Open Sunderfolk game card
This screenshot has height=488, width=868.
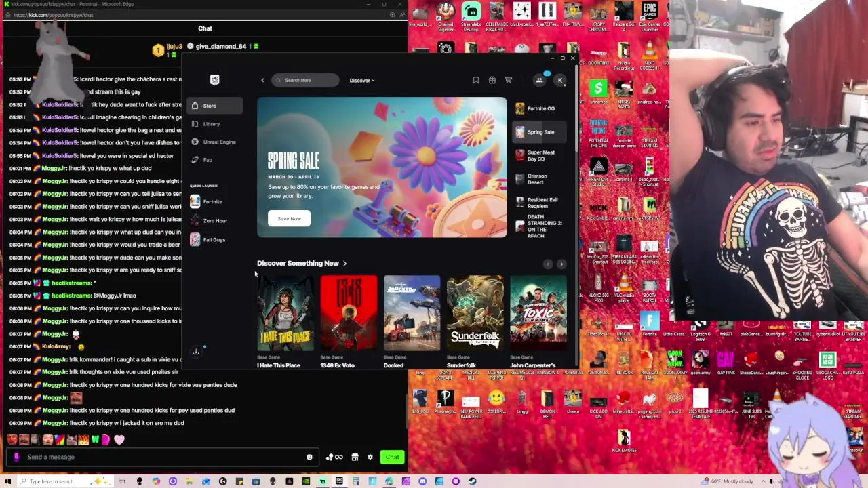[475, 322]
